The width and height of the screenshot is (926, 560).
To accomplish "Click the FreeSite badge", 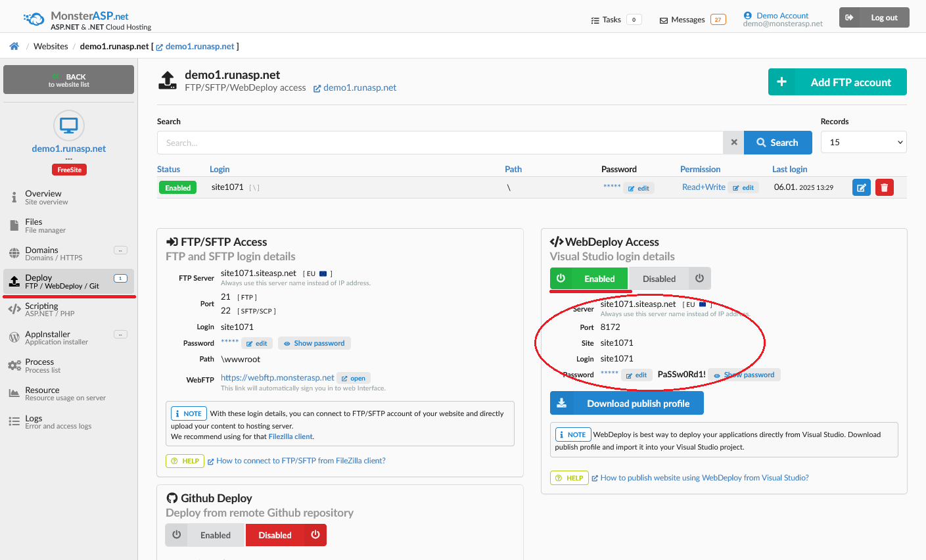I will (69, 170).
